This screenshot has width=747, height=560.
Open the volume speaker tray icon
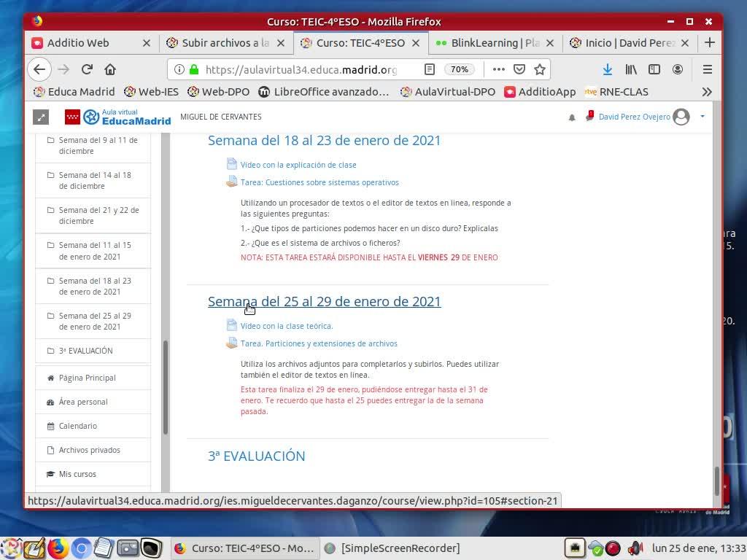(x=635, y=548)
